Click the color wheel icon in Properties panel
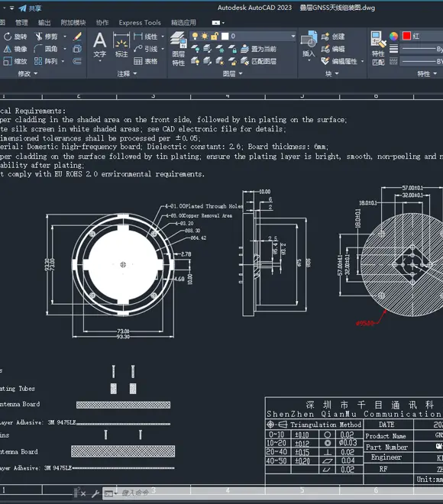 point(394,36)
